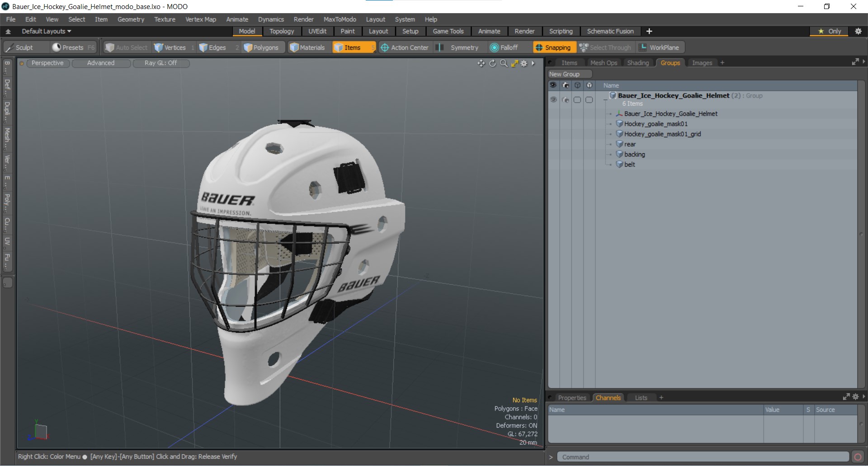The width and height of the screenshot is (868, 466).
Task: Toggle render visibility of the Bauer helmet group
Action: pos(565,99)
